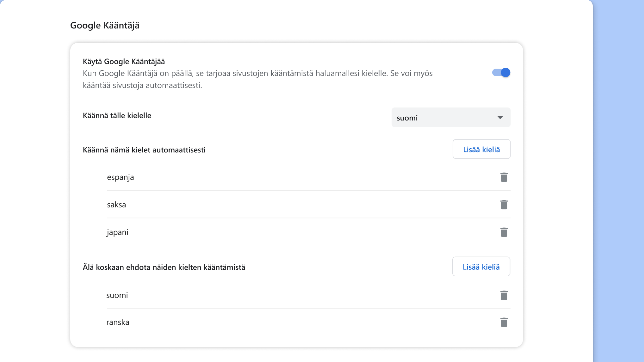
Task: Open the suomi target language dropdown
Action: coord(451,118)
